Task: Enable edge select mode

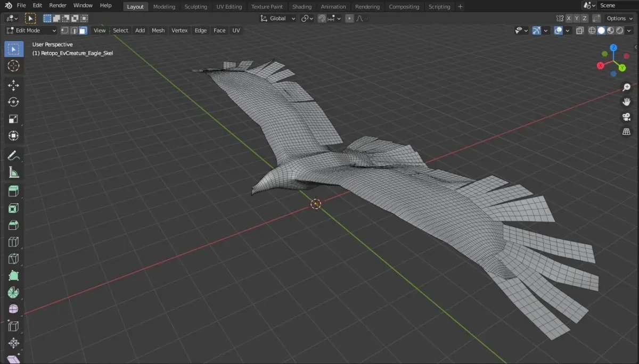Action: tap(73, 30)
